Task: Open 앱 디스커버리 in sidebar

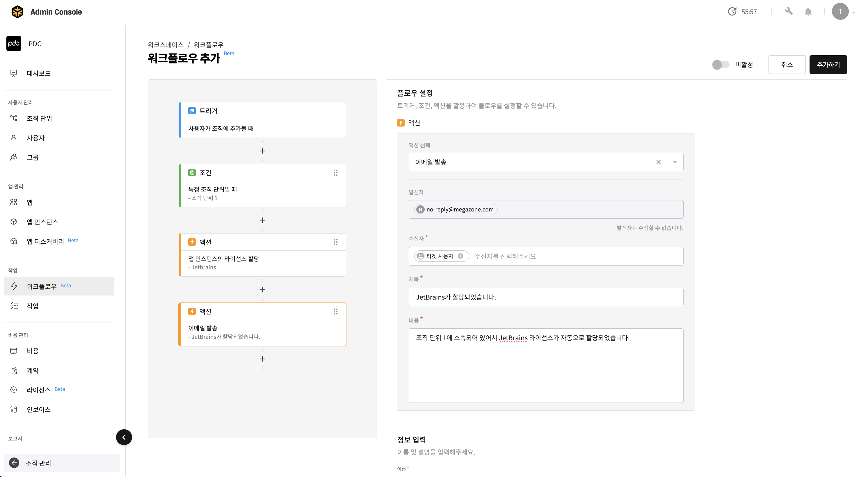Action: pyautogui.click(x=45, y=241)
